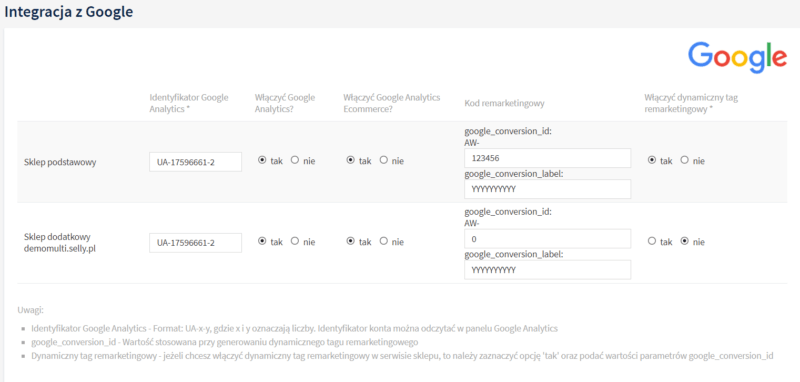Select 'nie' for Google Analytics in Sklep podstawowy

pyautogui.click(x=294, y=160)
